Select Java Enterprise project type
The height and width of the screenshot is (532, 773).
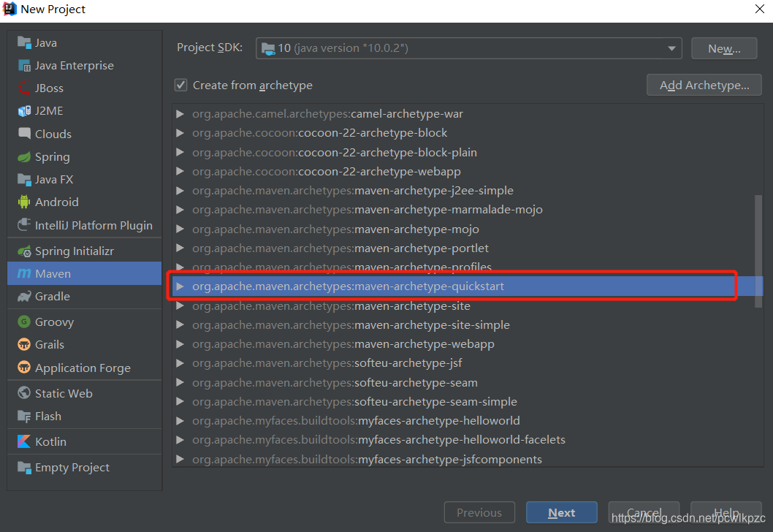click(x=84, y=65)
